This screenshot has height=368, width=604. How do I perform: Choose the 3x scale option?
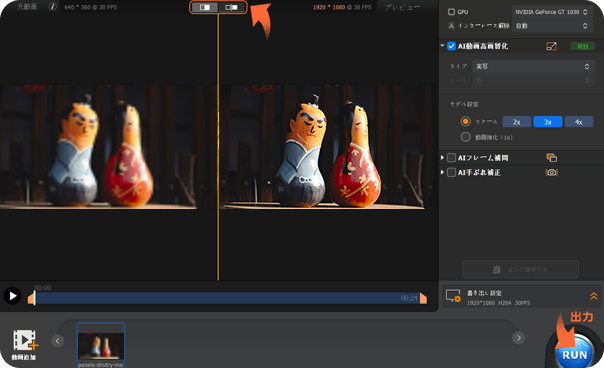point(547,122)
